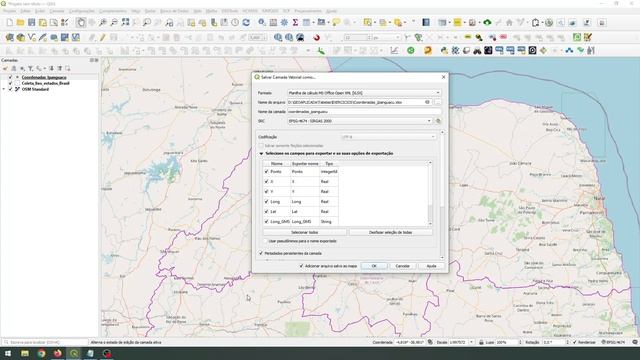Click the orange swirl plugin icon
The image size is (640, 360).
(x=428, y=51)
